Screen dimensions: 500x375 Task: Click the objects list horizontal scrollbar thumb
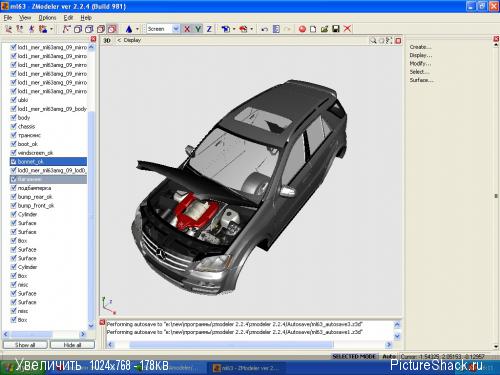tap(31, 334)
